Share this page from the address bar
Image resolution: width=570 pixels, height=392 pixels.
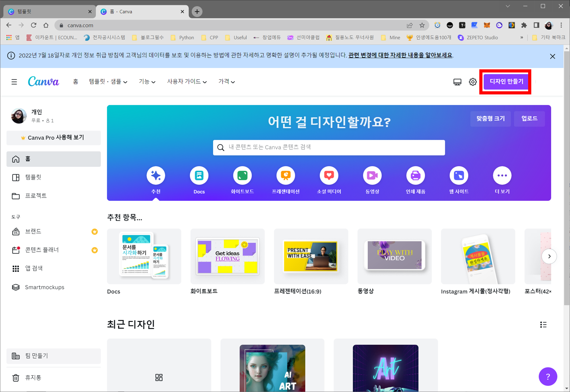point(410,25)
